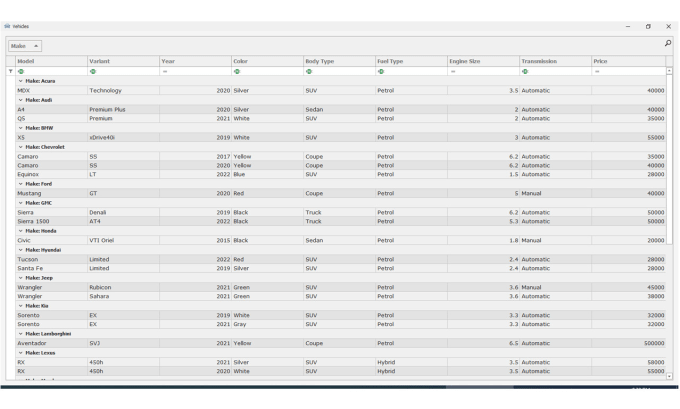The image size is (680, 409).
Task: Open Model column filter condition icon
Action: pos(21,71)
